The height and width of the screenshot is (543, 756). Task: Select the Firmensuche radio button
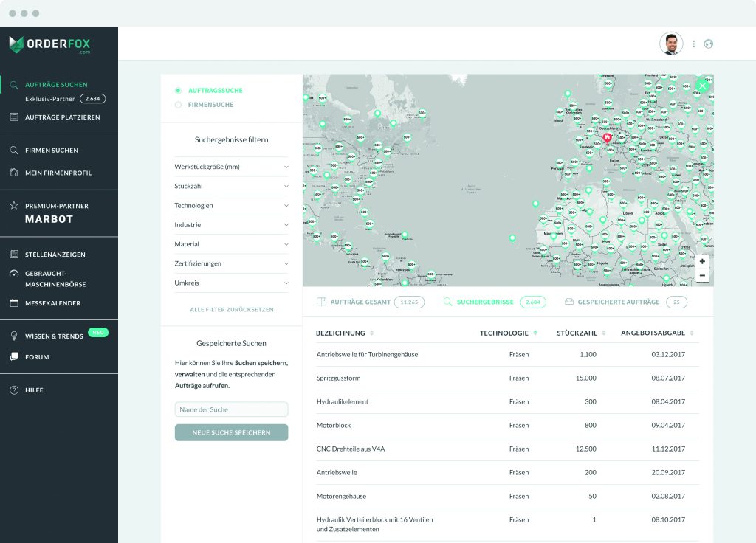click(178, 105)
